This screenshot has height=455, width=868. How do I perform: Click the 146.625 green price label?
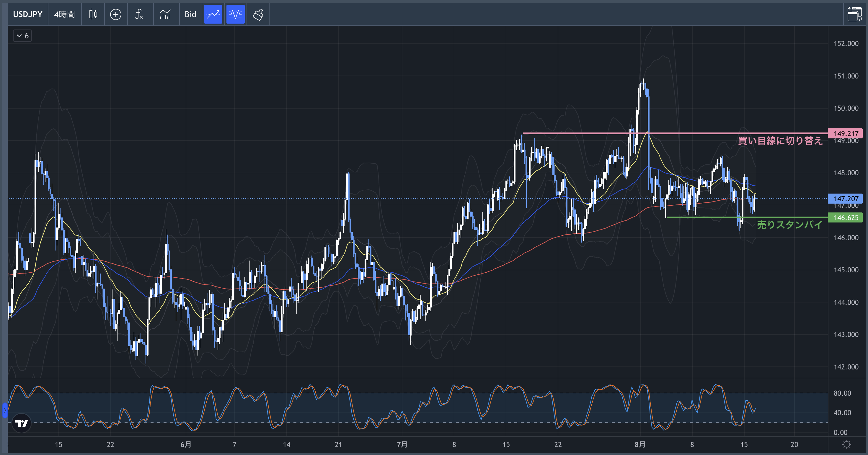coord(845,217)
